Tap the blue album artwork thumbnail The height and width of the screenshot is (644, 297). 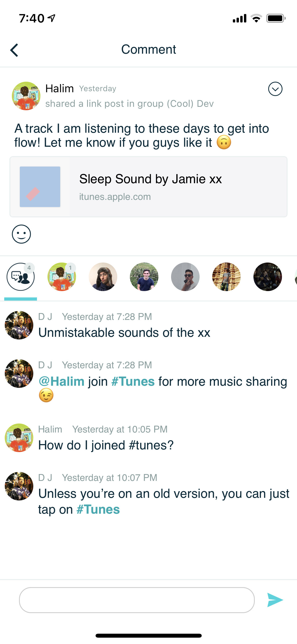40,187
